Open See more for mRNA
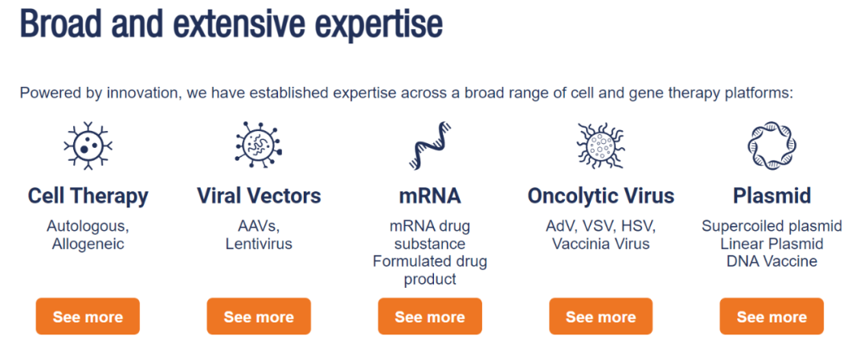The width and height of the screenshot is (868, 357). (430, 317)
